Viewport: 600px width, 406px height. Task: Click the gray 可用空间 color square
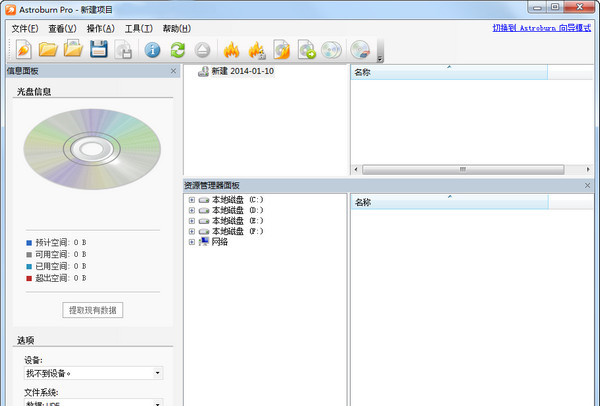(29, 254)
